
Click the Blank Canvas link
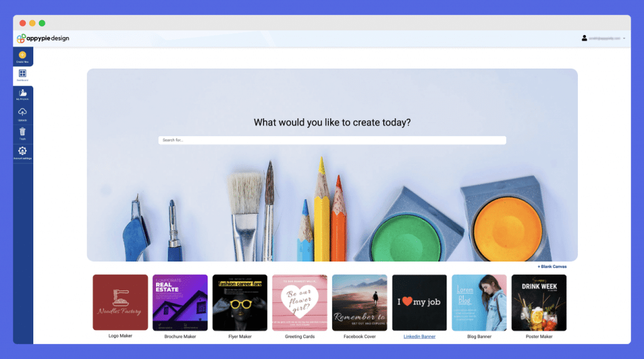click(552, 267)
